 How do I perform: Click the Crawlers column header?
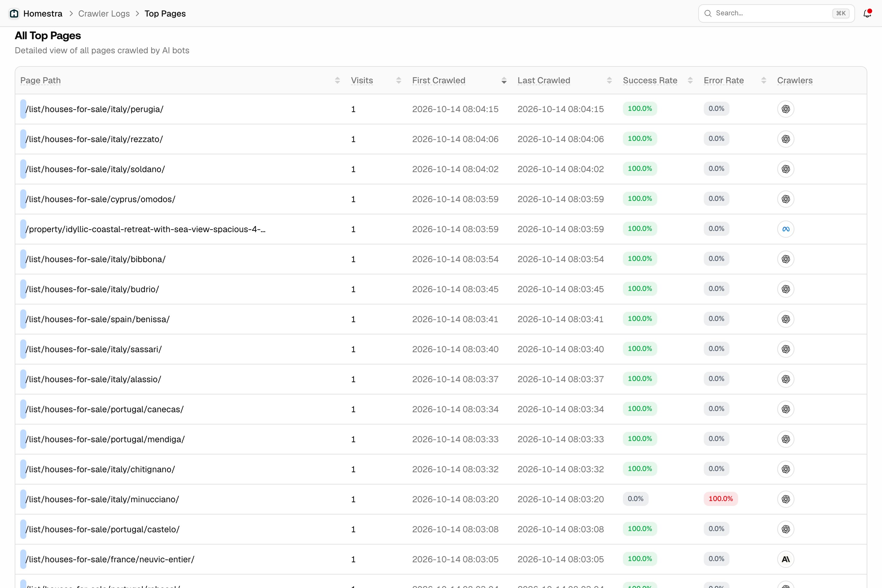coord(795,81)
